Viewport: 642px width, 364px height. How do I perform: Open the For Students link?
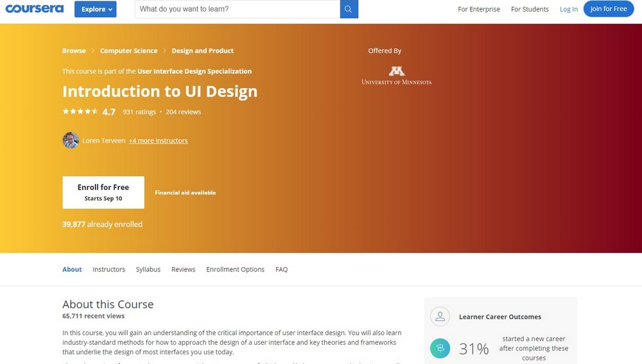530,9
